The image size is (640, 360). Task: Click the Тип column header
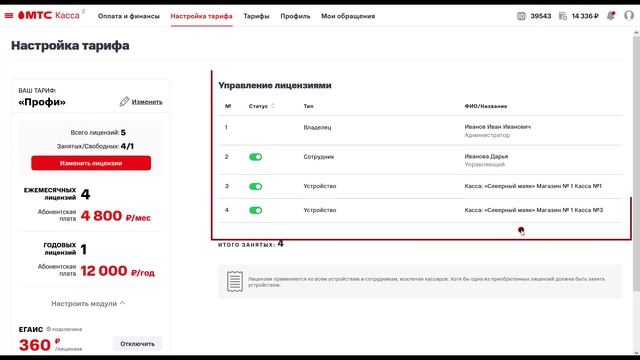[x=309, y=106]
